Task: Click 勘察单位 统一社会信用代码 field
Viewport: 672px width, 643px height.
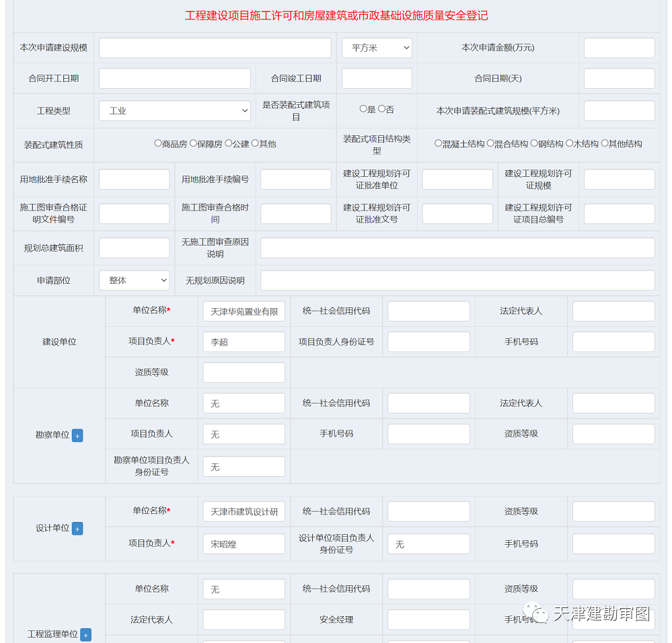Action: [x=428, y=403]
